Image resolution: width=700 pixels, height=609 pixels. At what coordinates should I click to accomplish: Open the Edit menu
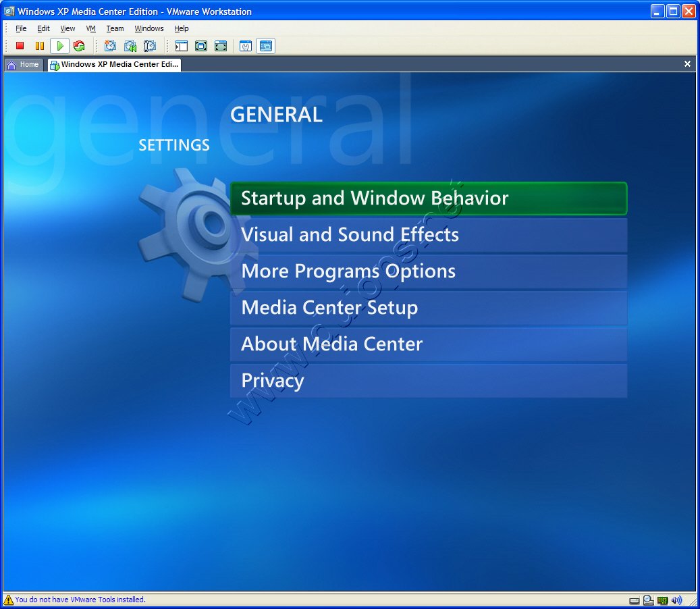pyautogui.click(x=43, y=28)
